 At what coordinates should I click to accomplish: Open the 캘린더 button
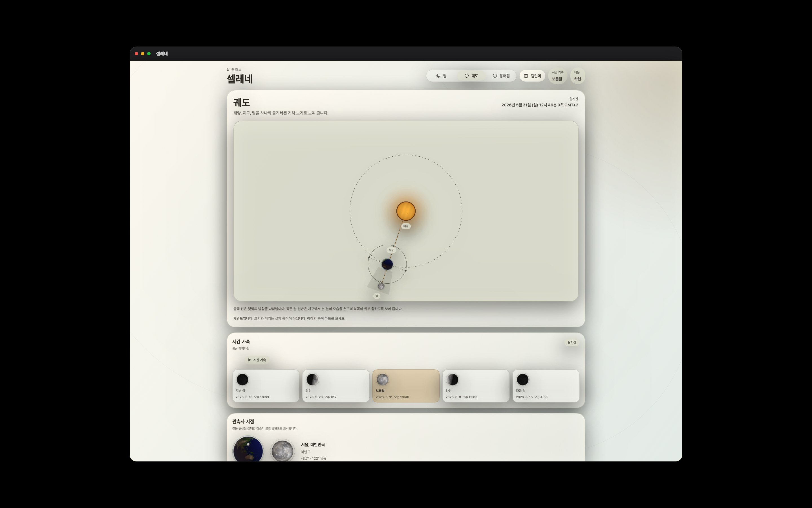coord(532,76)
